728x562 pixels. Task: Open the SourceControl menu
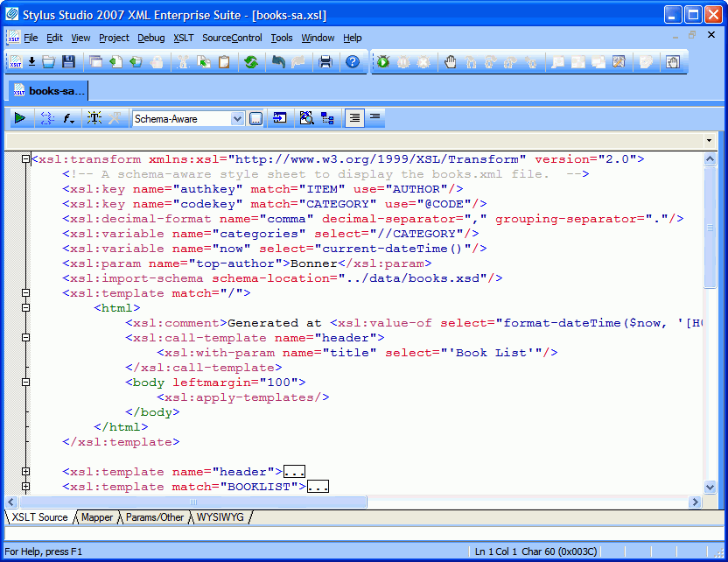[232, 38]
